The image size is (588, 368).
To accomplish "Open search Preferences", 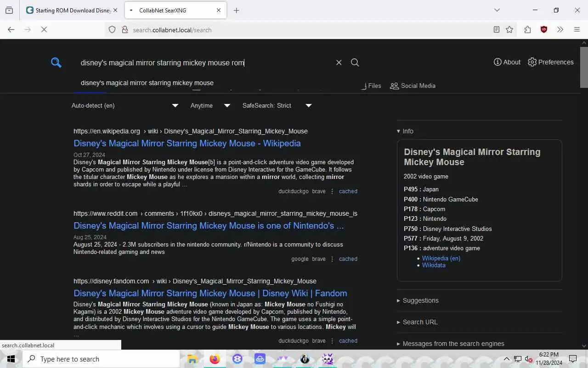I will 551,62.
